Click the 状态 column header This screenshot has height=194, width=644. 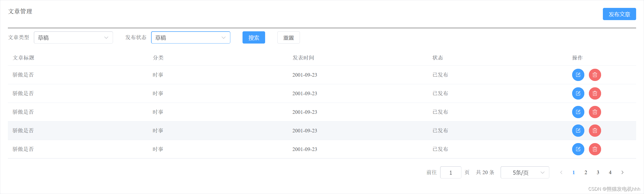coord(438,58)
